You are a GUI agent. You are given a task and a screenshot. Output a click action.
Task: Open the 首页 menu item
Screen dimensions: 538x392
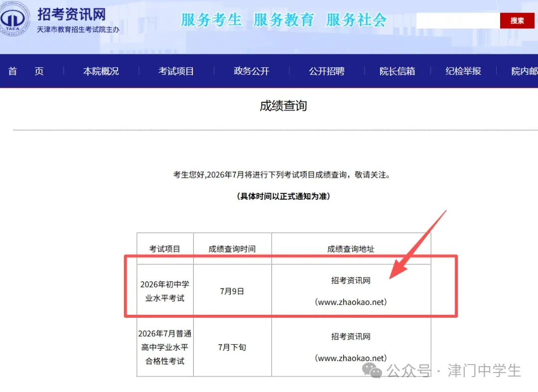click(26, 71)
